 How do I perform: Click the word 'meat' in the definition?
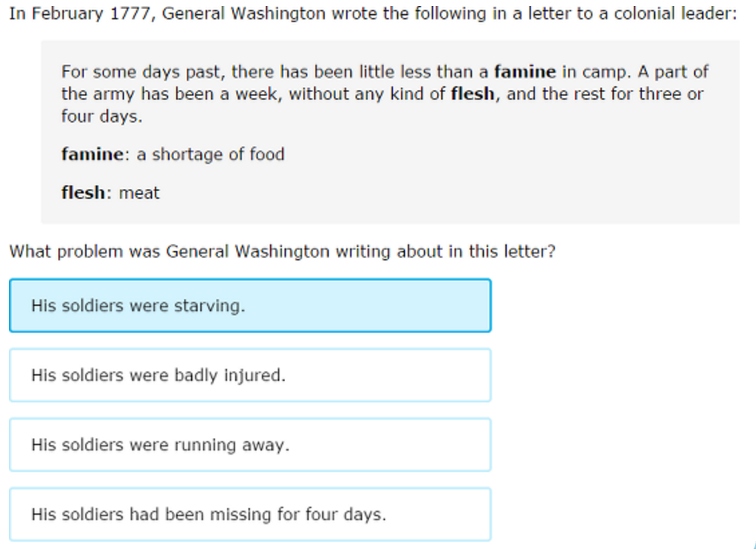pyautogui.click(x=139, y=193)
